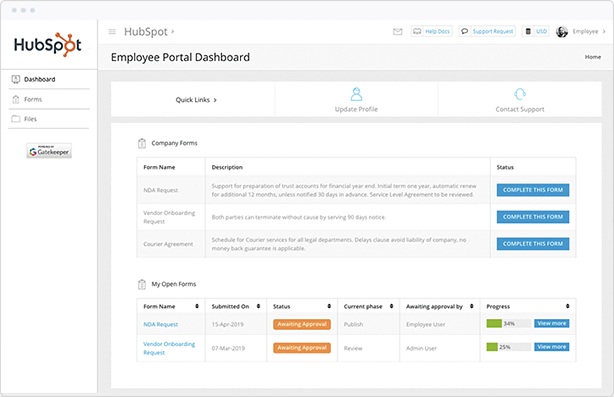Image resolution: width=614 pixels, height=397 pixels.
Task: Expand the HubSpot breadcrumb chevron
Action: coord(173,32)
